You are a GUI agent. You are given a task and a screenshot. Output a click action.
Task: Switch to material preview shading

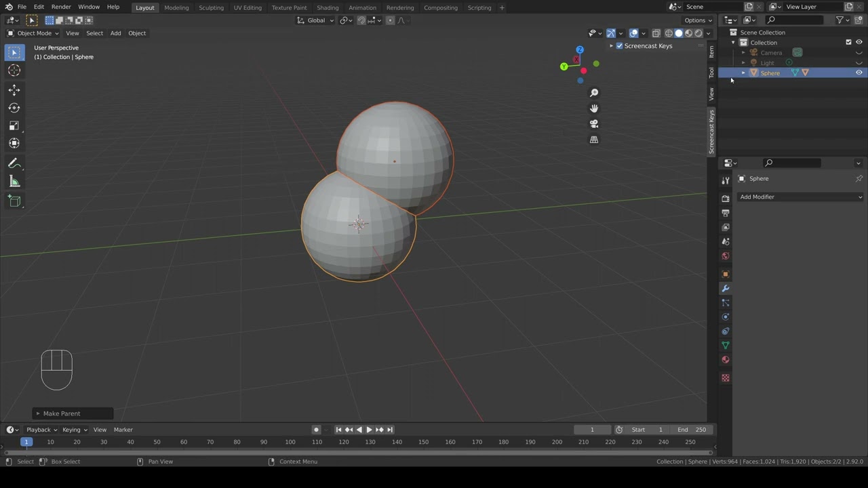(688, 33)
